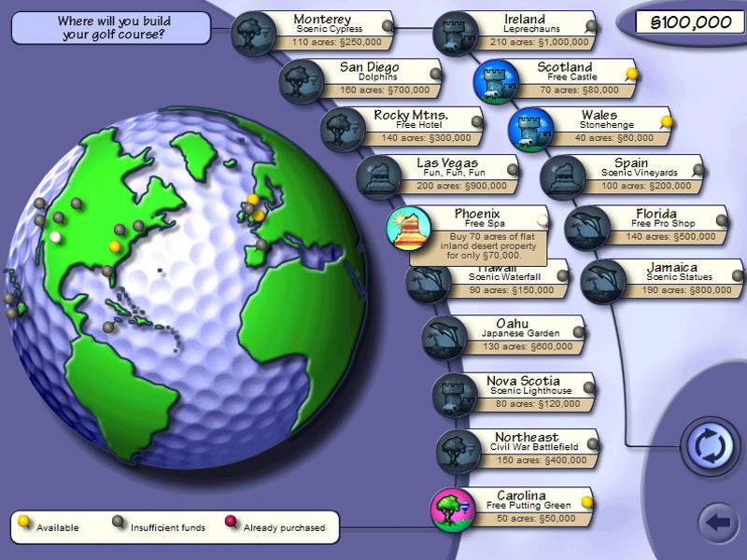The image size is (747, 560).
Task: Choose Scotland 70 acres for §80,000
Action: click(x=579, y=90)
